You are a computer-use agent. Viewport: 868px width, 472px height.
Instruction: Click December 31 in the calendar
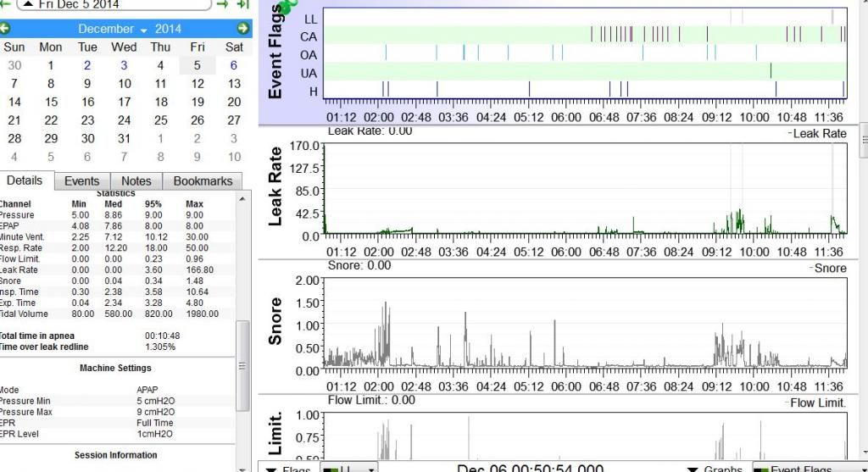[x=124, y=138]
